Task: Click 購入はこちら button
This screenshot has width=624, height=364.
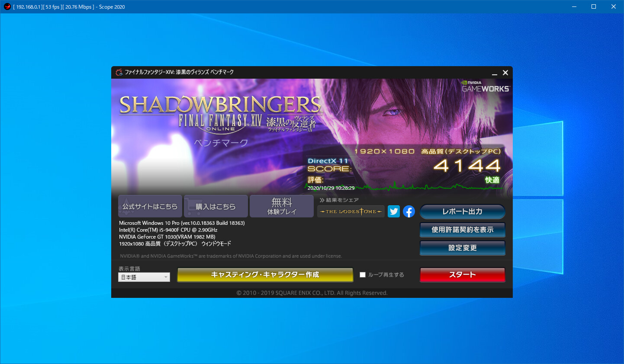Action: [216, 206]
